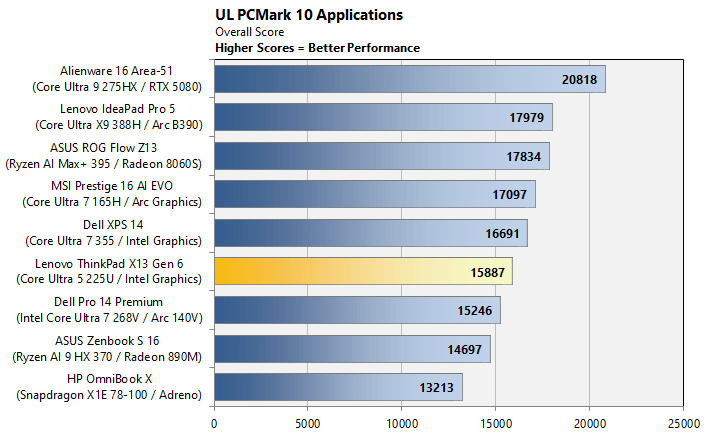This screenshot has width=708, height=433.
Task: Click the 17834 score value
Action: click(x=523, y=157)
